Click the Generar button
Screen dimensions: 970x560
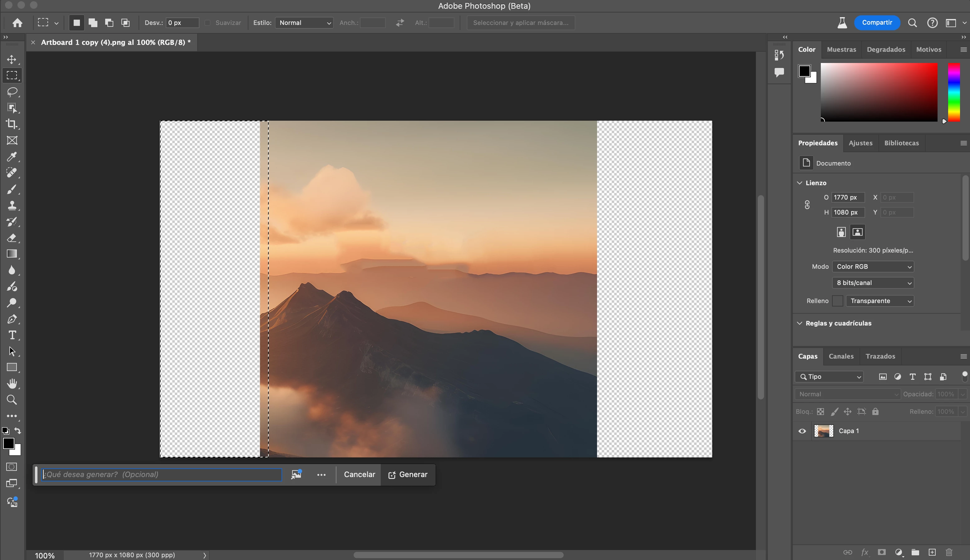[x=408, y=475]
